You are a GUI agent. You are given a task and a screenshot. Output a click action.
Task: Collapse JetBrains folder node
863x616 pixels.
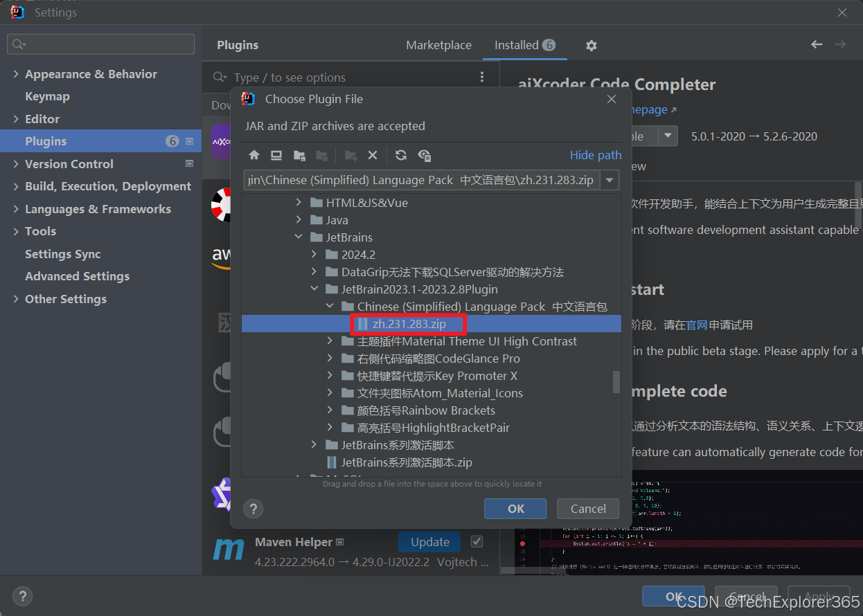click(x=299, y=237)
